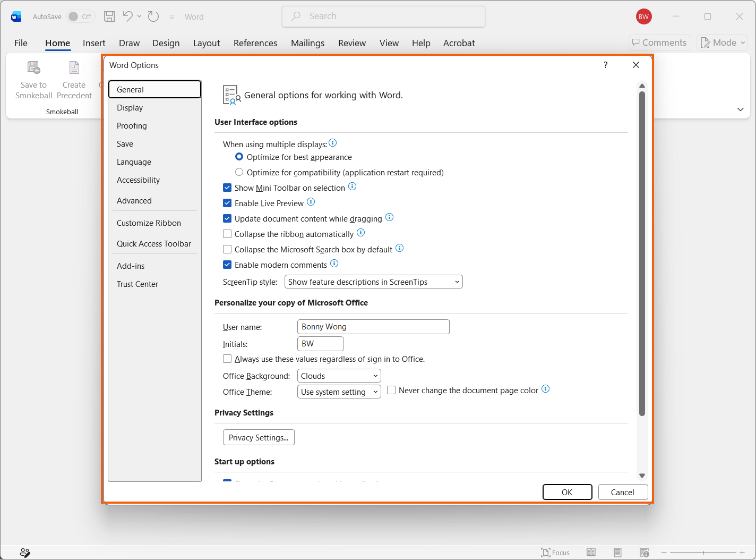
Task: Click the Redo arrow icon
Action: (x=153, y=16)
